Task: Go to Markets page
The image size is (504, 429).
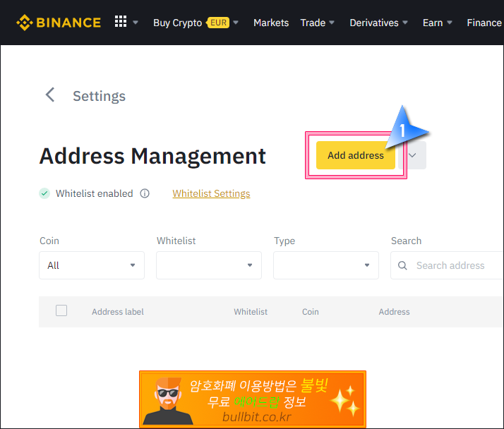Action: point(271,23)
